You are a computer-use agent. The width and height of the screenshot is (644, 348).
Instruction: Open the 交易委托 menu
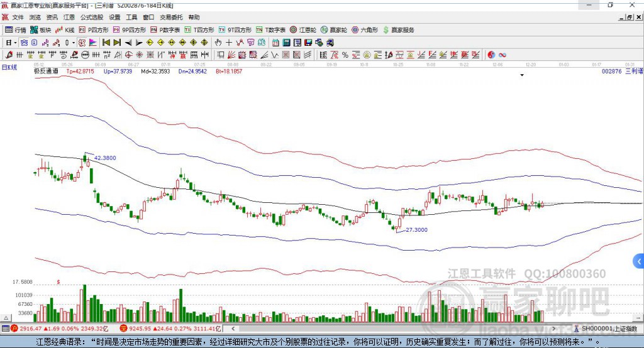171,17
